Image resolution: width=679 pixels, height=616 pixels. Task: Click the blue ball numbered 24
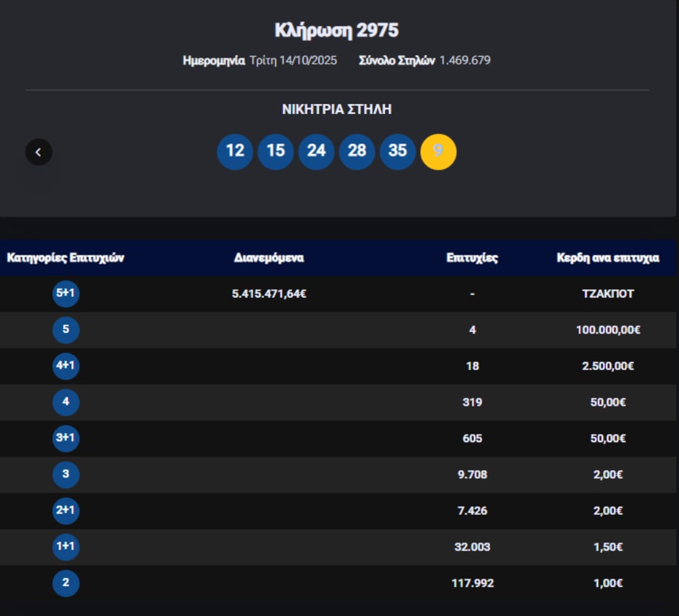click(x=316, y=151)
